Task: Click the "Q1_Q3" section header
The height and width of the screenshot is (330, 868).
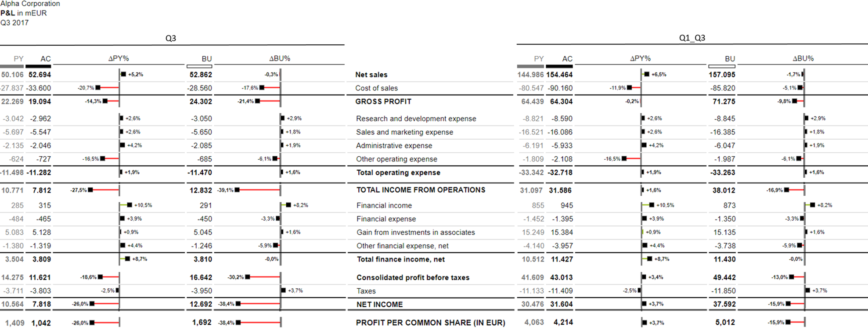Action: point(692,38)
